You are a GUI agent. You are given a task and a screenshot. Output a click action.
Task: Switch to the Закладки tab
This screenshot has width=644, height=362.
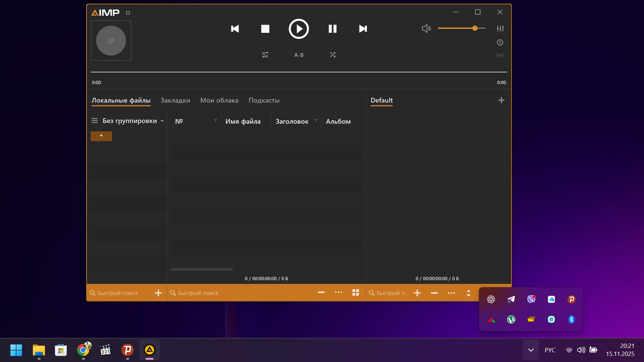click(x=175, y=100)
